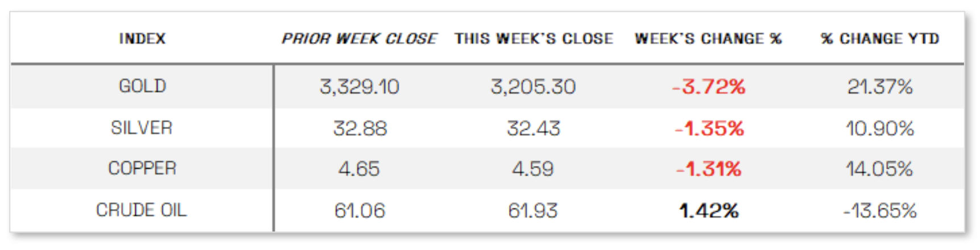980x250 pixels.
Task: Click THIS WEEK'S CLOSE column header
Action: tap(534, 39)
